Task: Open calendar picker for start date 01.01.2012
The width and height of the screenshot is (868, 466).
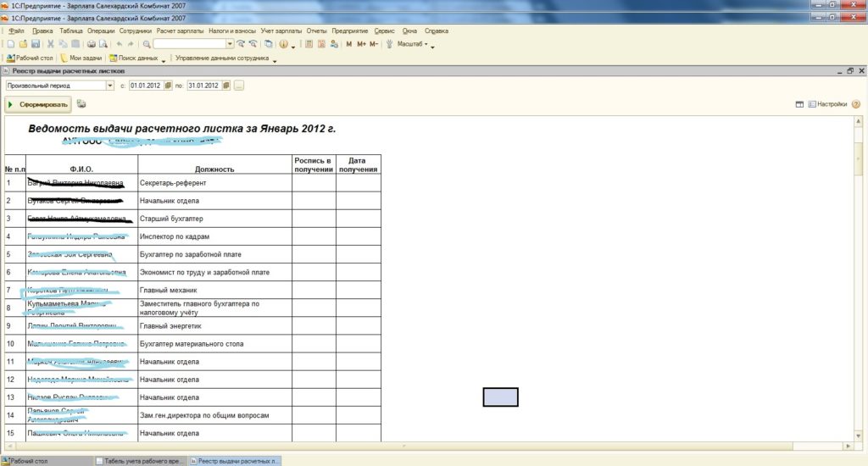Action: click(x=168, y=86)
